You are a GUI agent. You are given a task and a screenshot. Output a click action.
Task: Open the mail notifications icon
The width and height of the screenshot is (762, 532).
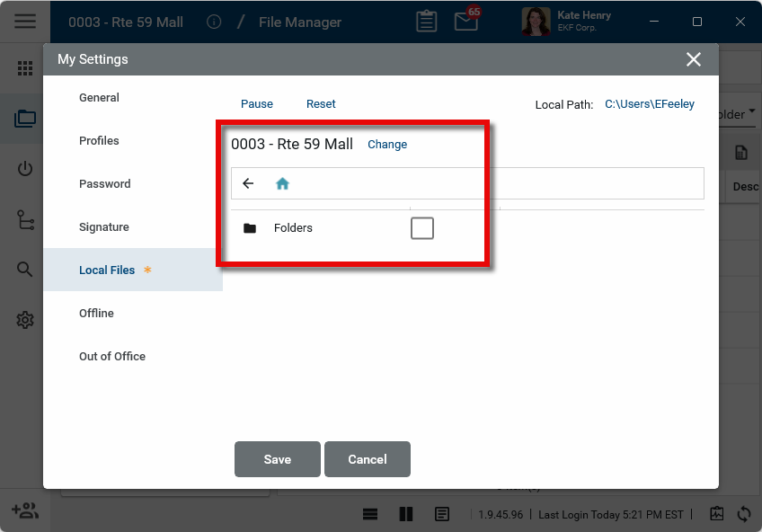[466, 22]
